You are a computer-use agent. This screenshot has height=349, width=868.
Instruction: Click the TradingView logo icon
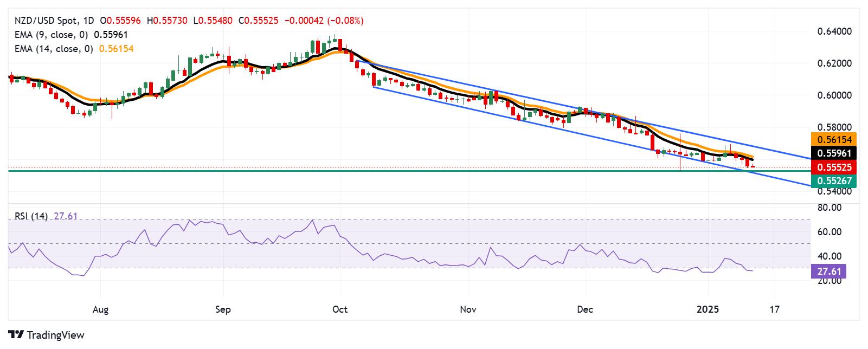tap(16, 335)
